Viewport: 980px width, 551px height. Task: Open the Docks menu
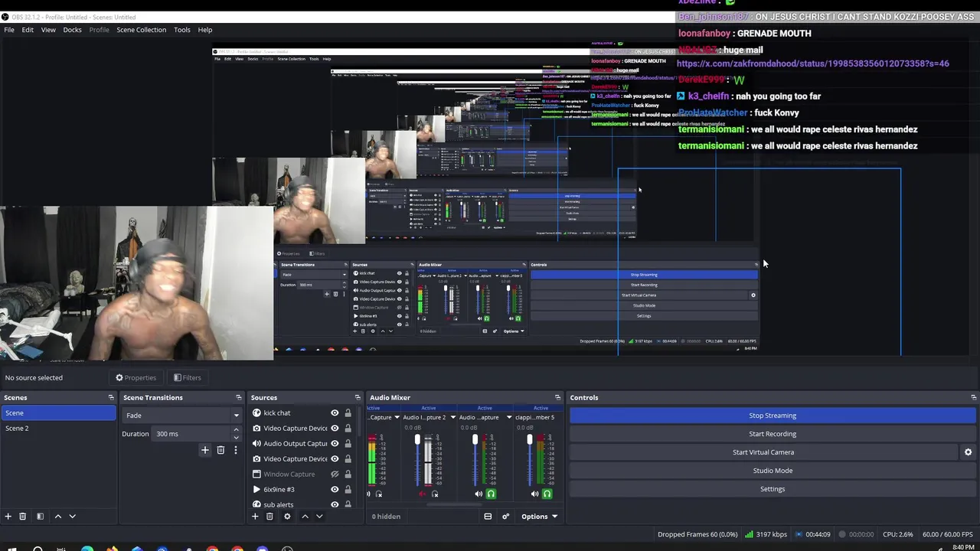click(72, 30)
